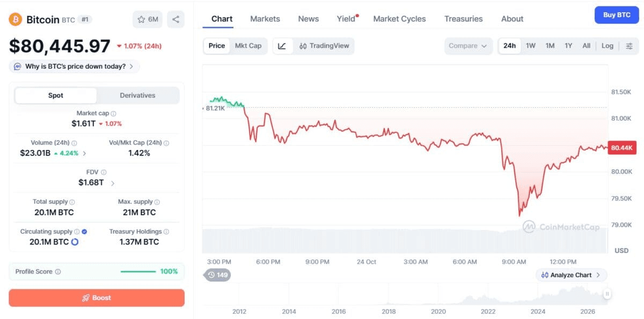Click the verified badge beside Circulating supply

pyautogui.click(x=84, y=232)
